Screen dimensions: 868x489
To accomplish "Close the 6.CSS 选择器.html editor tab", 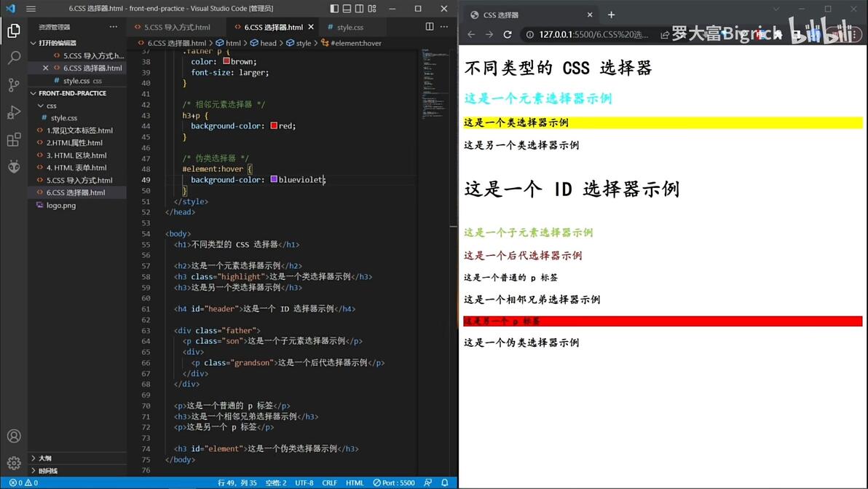I will coord(311,26).
